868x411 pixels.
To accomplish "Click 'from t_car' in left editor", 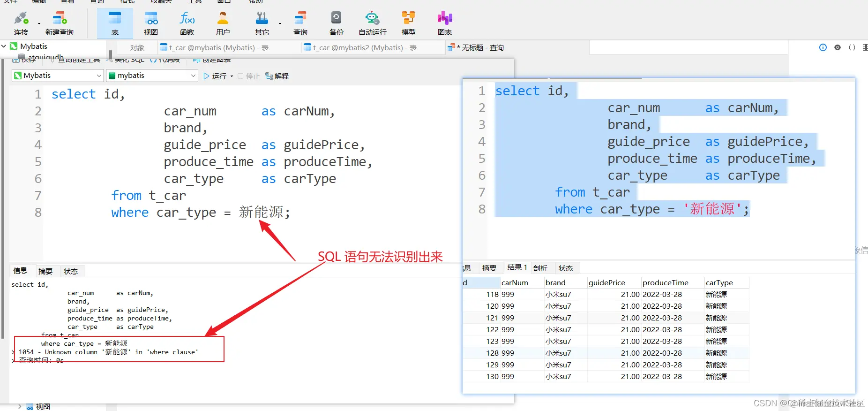I will pyautogui.click(x=149, y=195).
